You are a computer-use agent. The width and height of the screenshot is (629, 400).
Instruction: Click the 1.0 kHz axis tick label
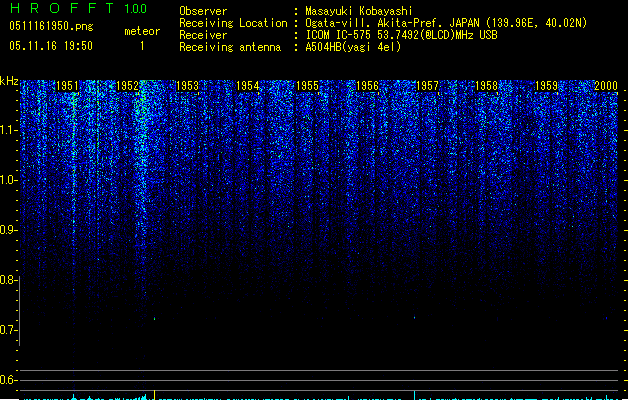click(8, 180)
